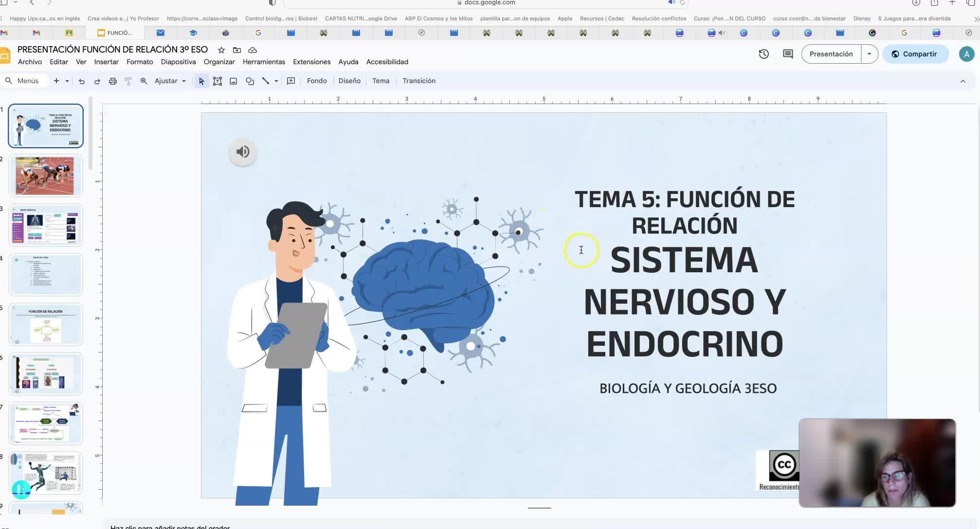Click the Transición button
This screenshot has height=529, width=980.
point(418,81)
